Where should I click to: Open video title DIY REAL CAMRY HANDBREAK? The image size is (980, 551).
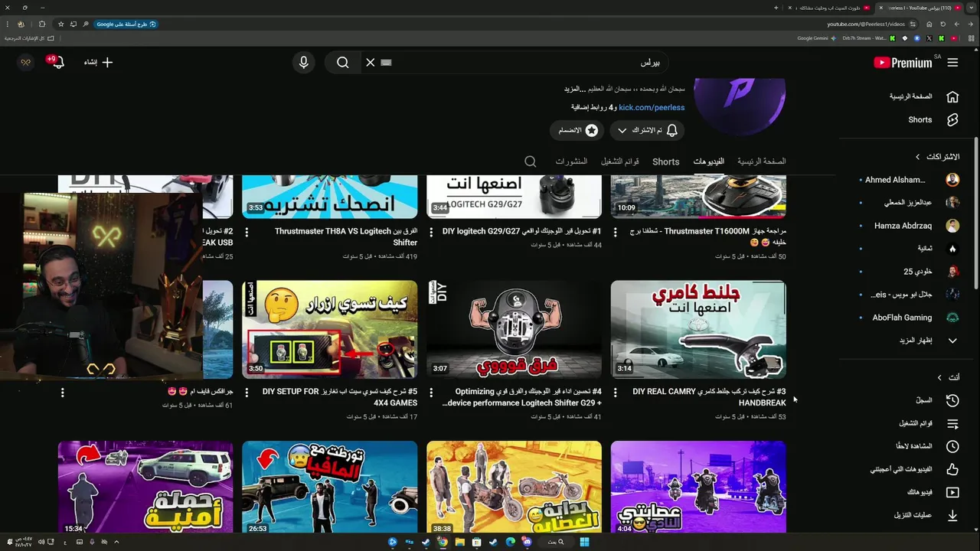point(709,397)
